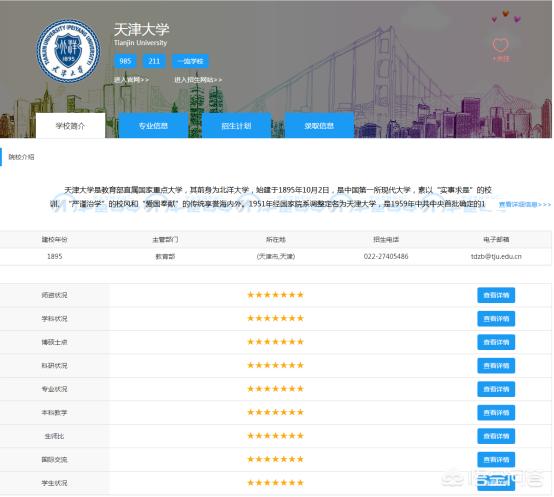Image resolution: width=554 pixels, height=497 pixels.
Task: Click 查看详情 in the 生师比 row
Action: point(496,436)
